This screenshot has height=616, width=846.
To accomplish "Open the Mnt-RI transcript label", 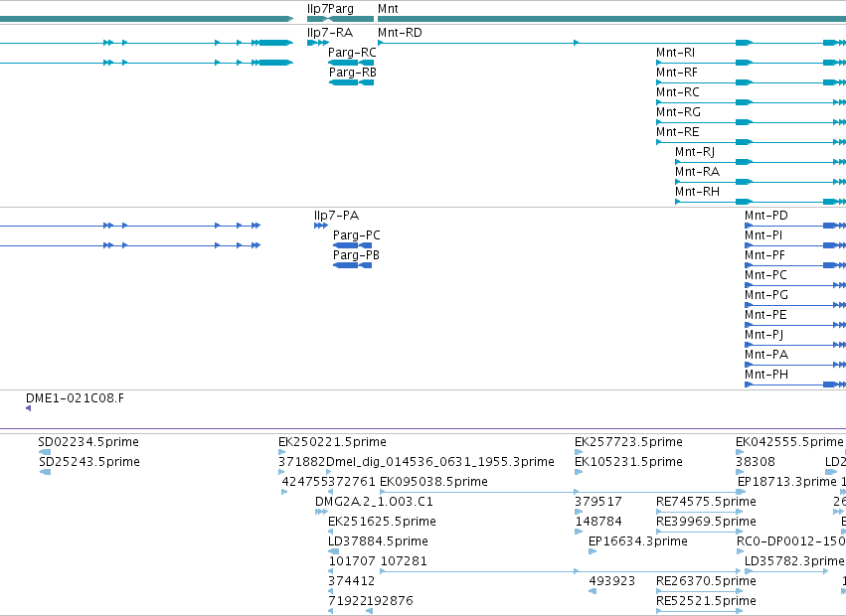I will click(x=675, y=53).
